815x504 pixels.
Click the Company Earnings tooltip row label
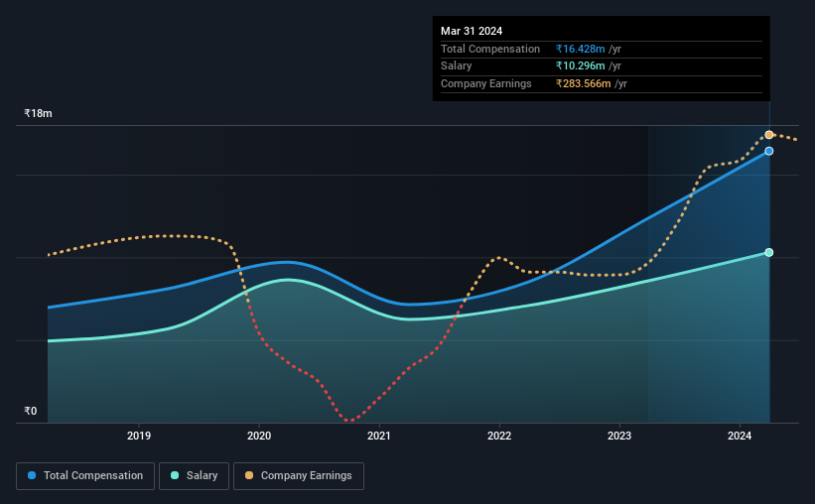tap(486, 83)
